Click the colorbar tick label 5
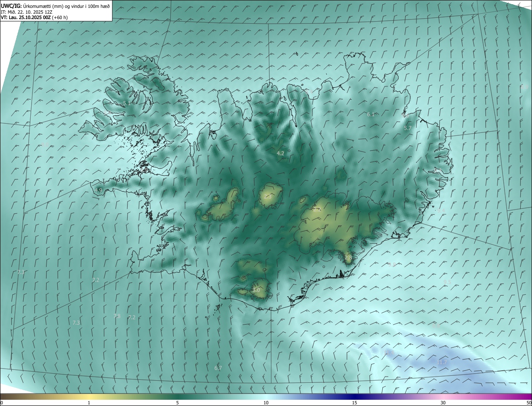 (177, 403)
